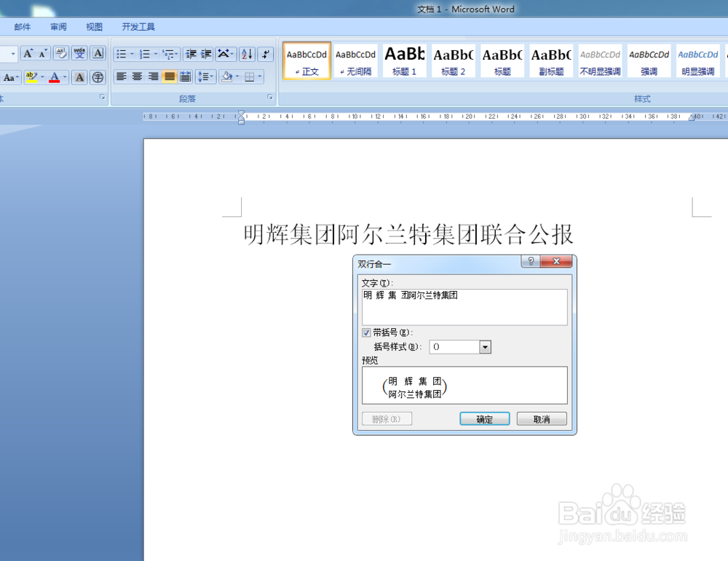Viewport: 728px width, 561px height.
Task: Expand font color dropdown arrow
Action: coord(65,77)
